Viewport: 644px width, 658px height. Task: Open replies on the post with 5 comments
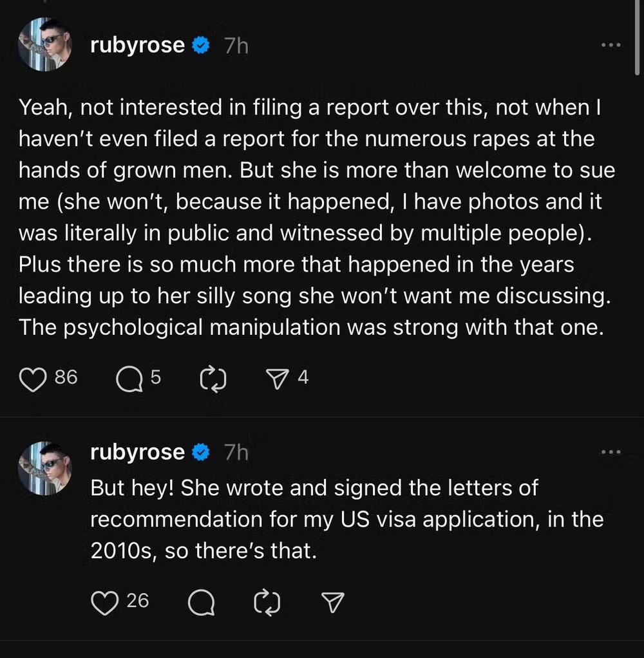(x=129, y=378)
